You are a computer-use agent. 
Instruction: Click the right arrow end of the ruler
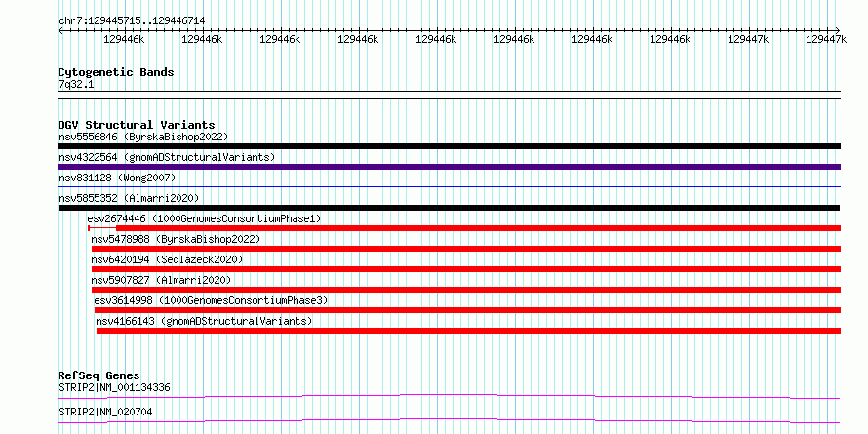(x=838, y=30)
